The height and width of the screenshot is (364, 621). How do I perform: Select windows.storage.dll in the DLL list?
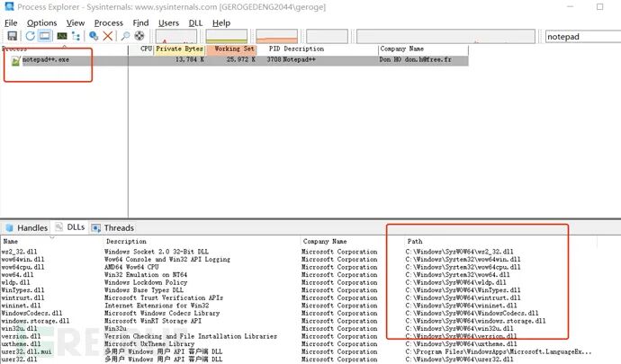click(x=35, y=321)
